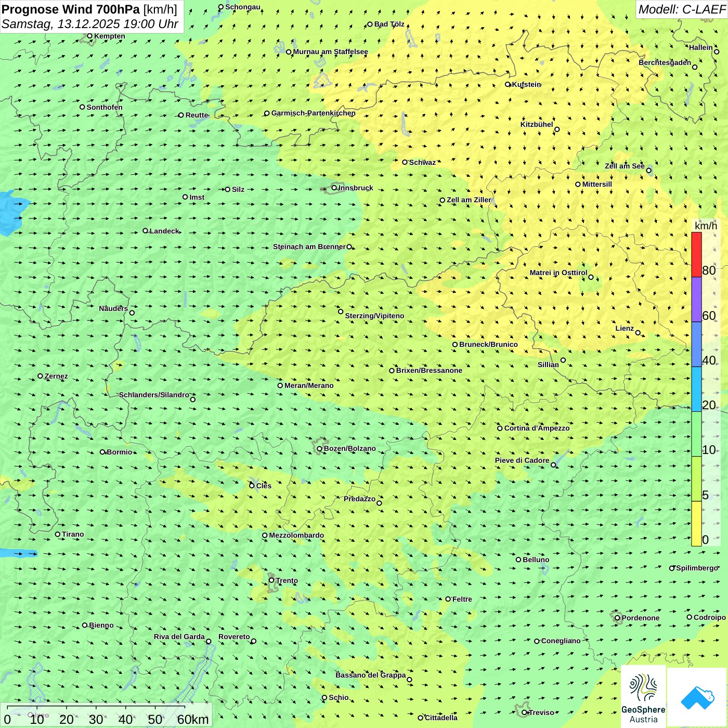Click the 'Prognose Wind 700hPa' title
728x728 pixels.
[71, 9]
